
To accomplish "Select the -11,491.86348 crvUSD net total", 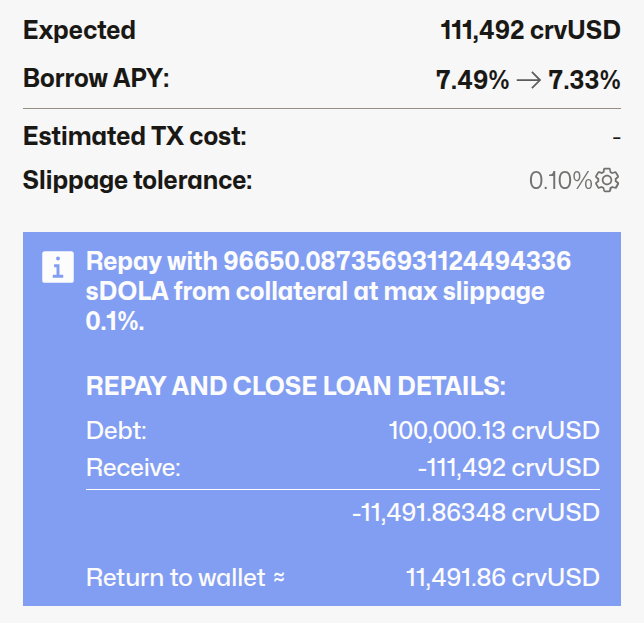I will pos(476,513).
